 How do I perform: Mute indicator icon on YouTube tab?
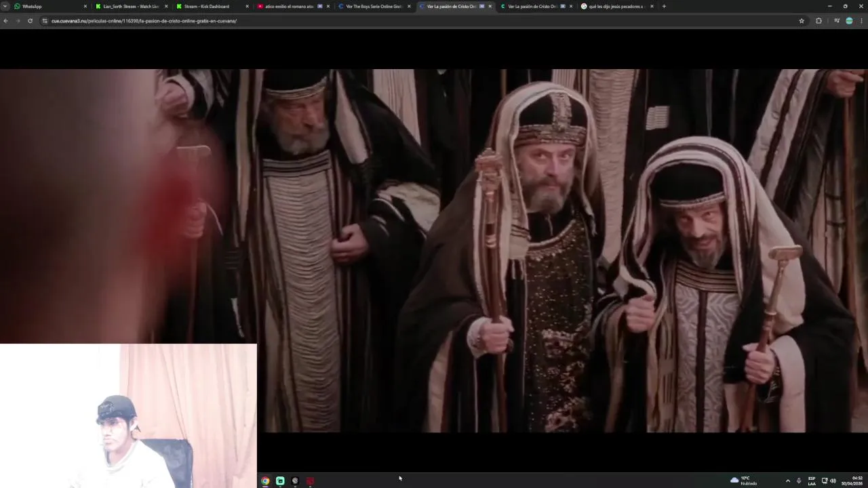320,6
